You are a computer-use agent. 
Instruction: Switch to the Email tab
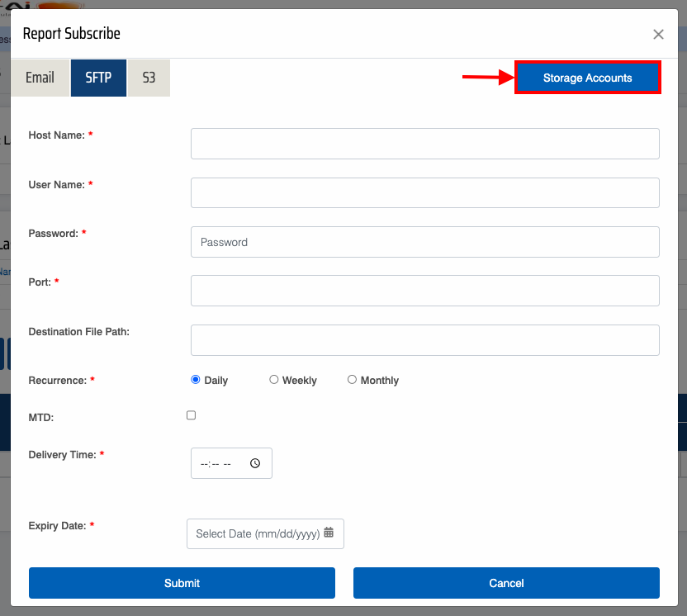40,78
